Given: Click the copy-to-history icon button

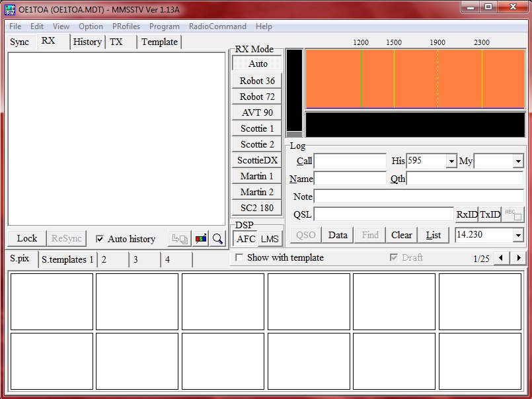Looking at the screenshot, I should (x=179, y=239).
